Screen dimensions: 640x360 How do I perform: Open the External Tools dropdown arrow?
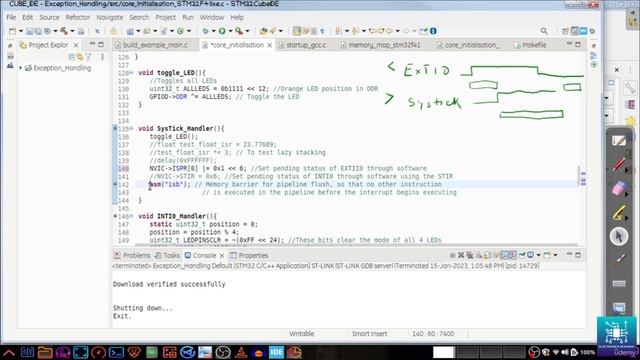[x=247, y=31]
